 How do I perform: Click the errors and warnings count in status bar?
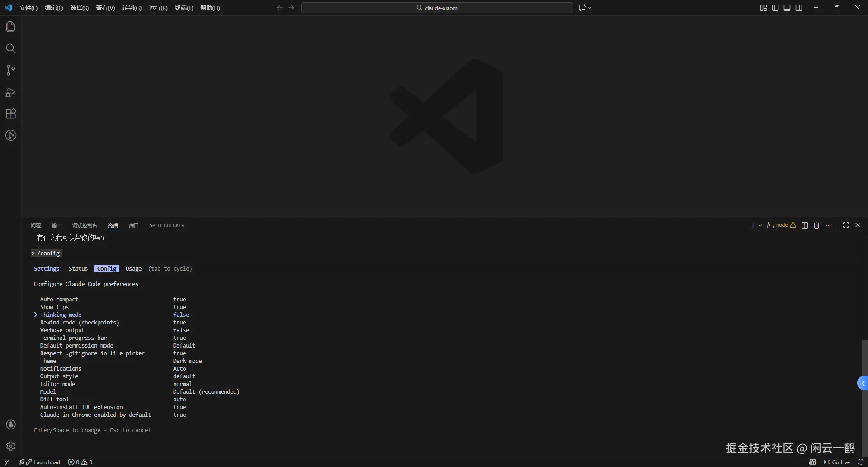tap(80, 462)
